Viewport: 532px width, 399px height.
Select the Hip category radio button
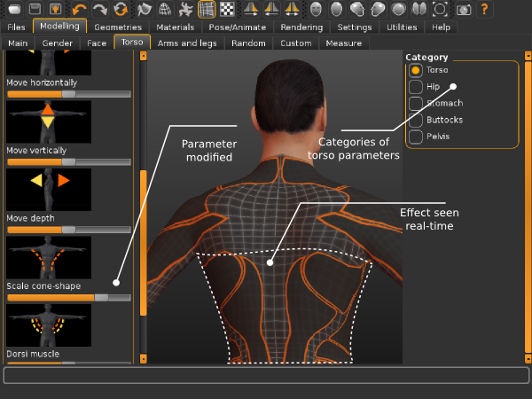click(x=416, y=87)
